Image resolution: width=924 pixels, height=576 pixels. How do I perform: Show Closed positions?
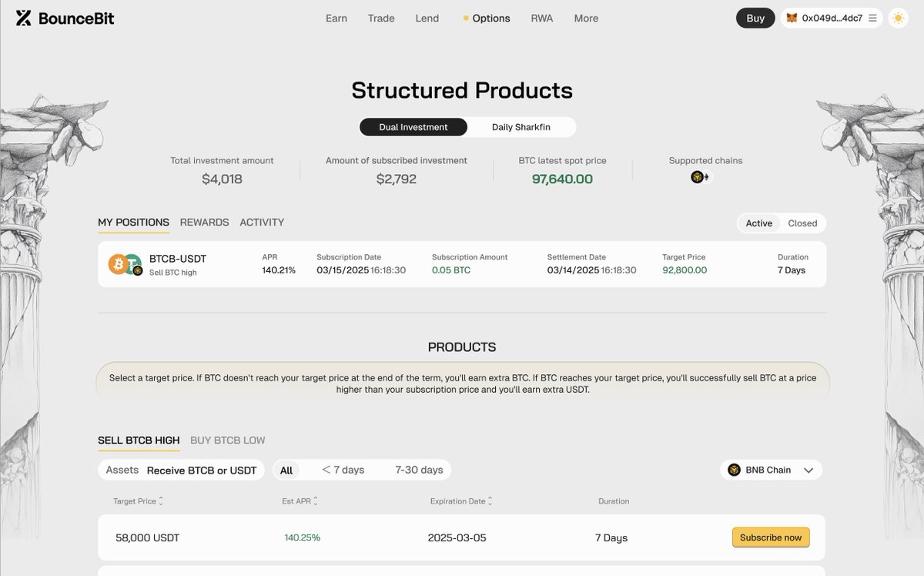point(802,223)
